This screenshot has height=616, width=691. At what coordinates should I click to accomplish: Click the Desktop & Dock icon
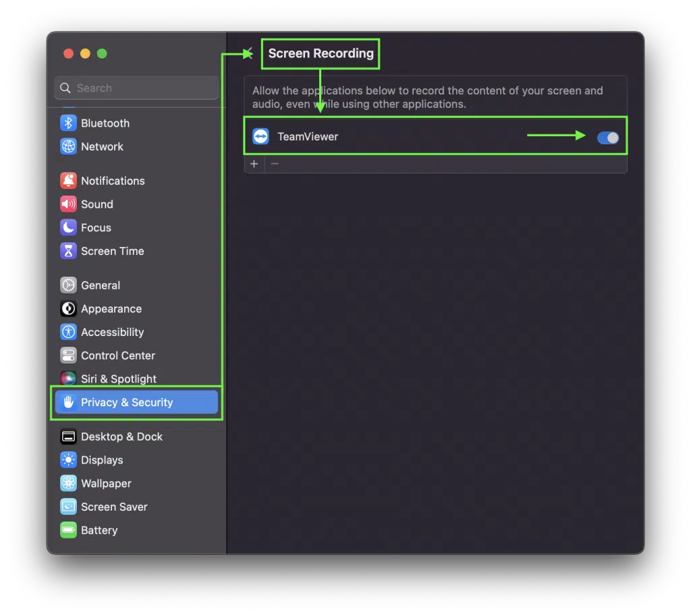[x=68, y=437]
